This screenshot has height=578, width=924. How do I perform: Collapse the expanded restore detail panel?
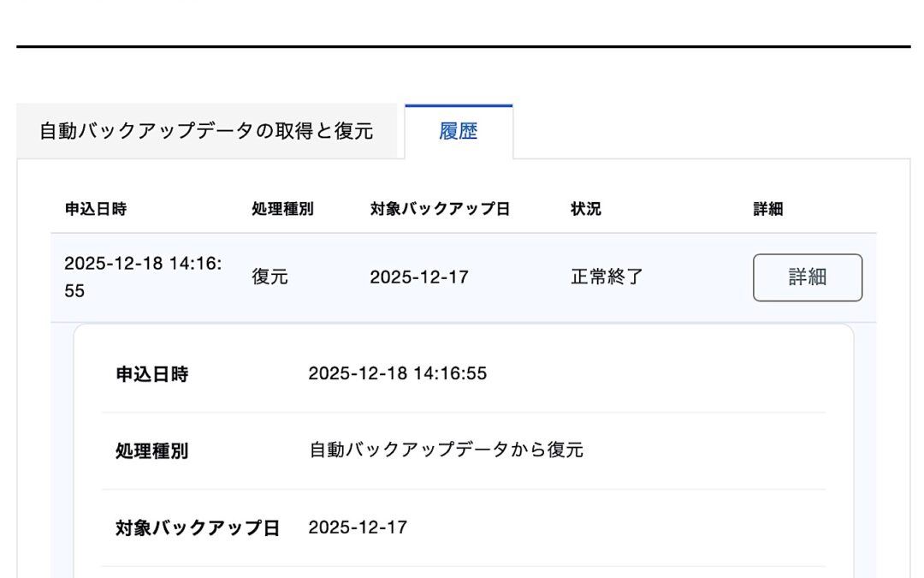[807, 276]
